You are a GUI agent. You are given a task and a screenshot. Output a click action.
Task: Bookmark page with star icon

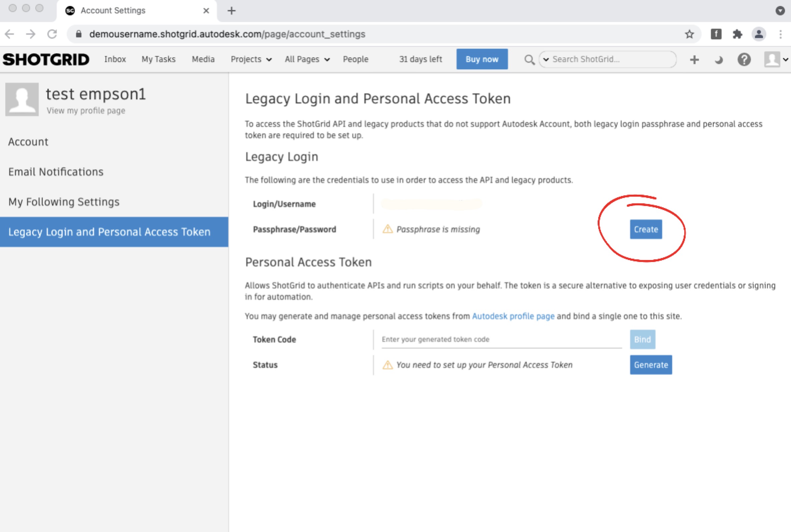tap(689, 34)
